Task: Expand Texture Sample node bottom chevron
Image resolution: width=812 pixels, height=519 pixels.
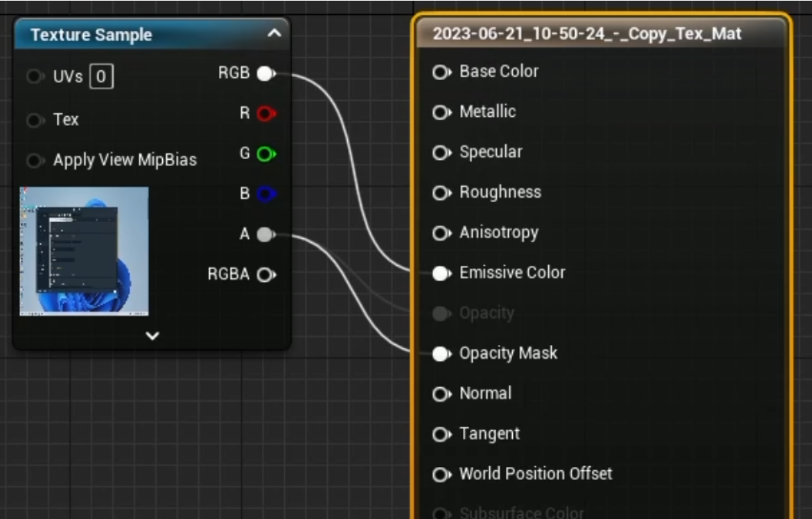Action: 153,336
